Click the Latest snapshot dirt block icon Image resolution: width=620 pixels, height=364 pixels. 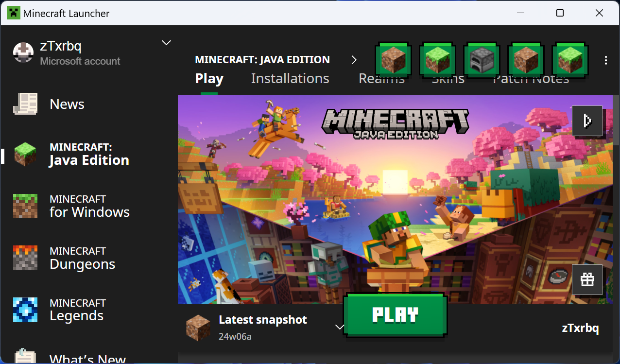click(x=198, y=328)
